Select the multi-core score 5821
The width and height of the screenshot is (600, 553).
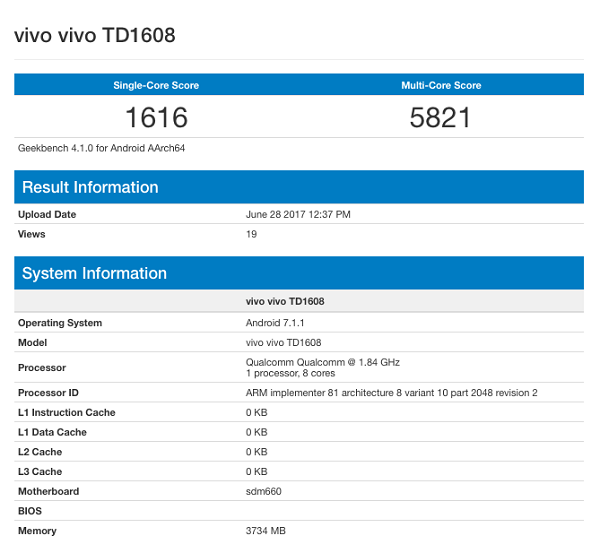coord(440,117)
